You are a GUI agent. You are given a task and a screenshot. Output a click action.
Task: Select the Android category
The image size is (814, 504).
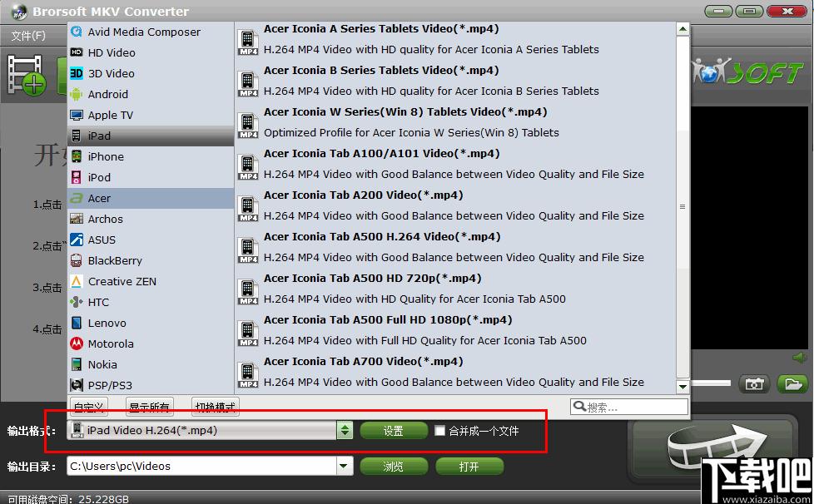pyautogui.click(x=151, y=94)
